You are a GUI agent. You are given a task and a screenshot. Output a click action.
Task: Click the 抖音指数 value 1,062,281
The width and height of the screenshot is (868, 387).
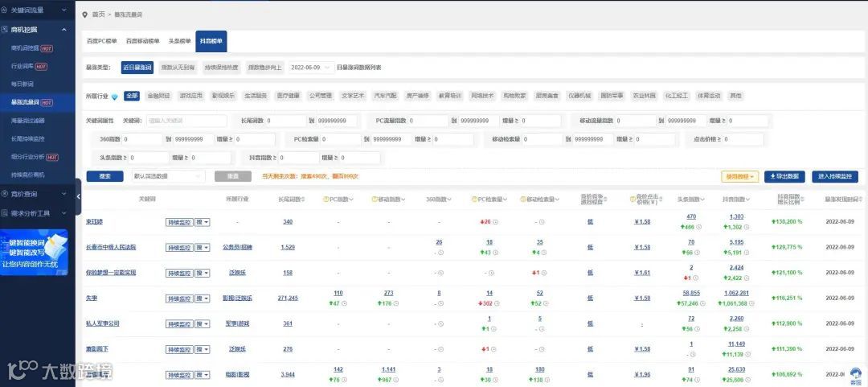[736, 294]
